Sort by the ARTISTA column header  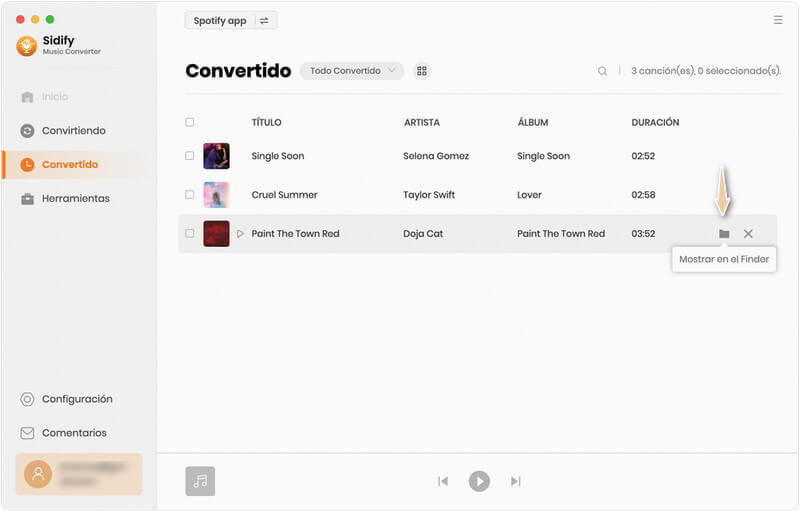(x=422, y=122)
